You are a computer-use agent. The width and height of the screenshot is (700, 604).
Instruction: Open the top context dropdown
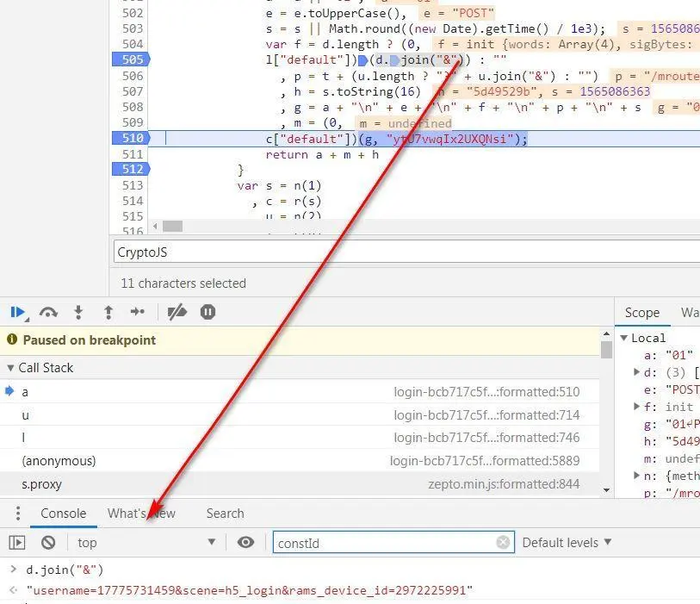146,542
